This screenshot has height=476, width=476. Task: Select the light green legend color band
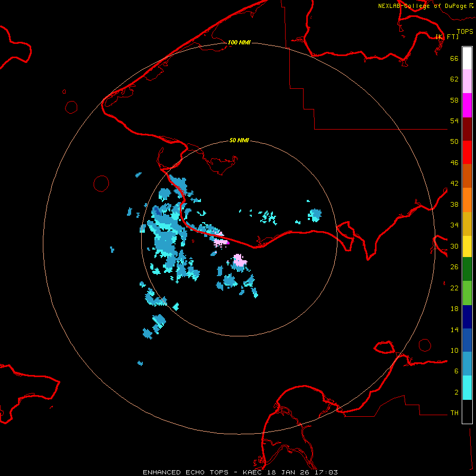pyautogui.click(x=467, y=293)
